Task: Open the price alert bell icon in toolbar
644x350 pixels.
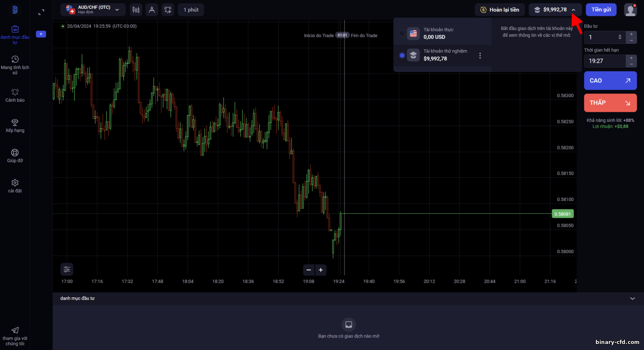Action: point(168,10)
